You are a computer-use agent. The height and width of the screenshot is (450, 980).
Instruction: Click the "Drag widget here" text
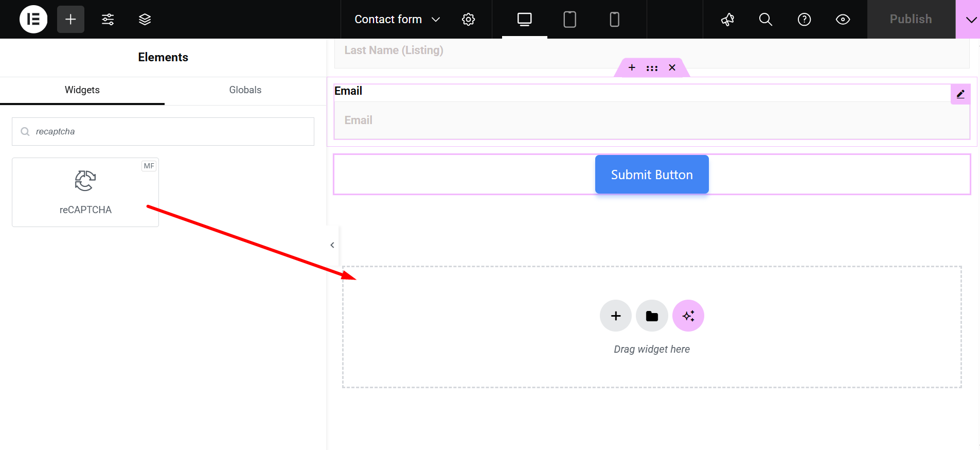[652, 349]
